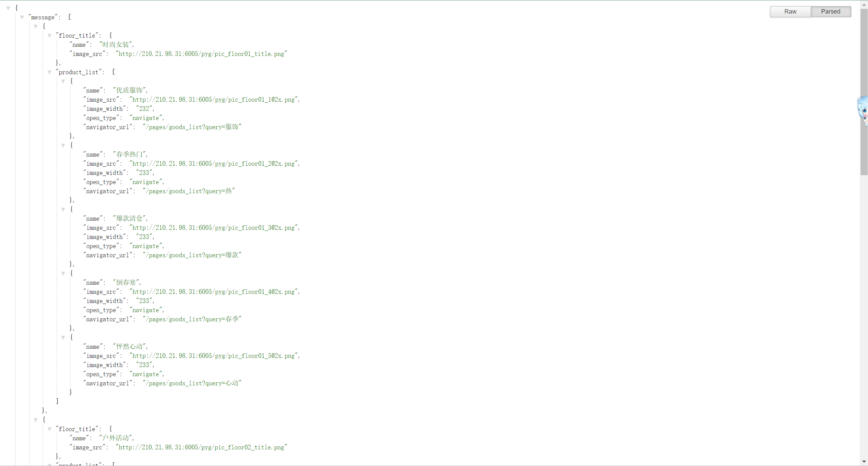This screenshot has width=868, height=466.
Task: Open the pic_floor01_1@2x.png link
Action: click(x=214, y=100)
